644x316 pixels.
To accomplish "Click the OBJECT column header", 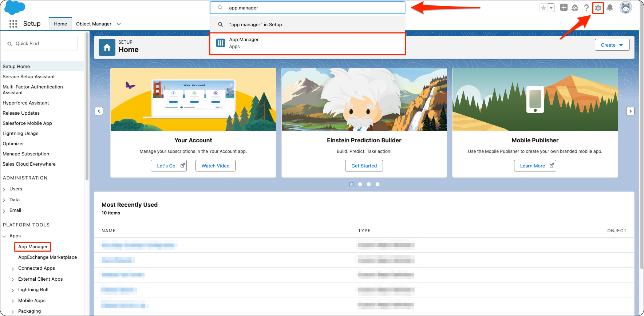I will (x=617, y=231).
